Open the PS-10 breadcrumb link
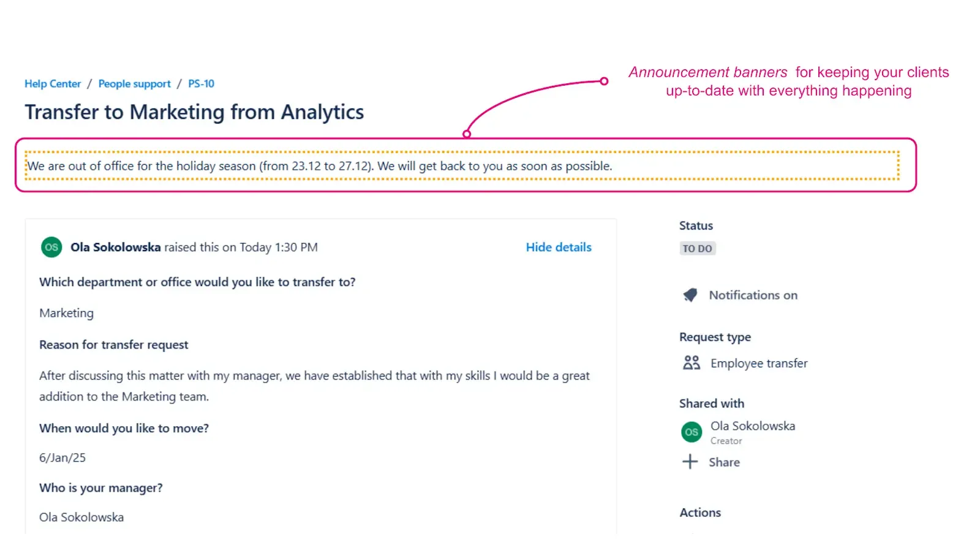 [201, 84]
